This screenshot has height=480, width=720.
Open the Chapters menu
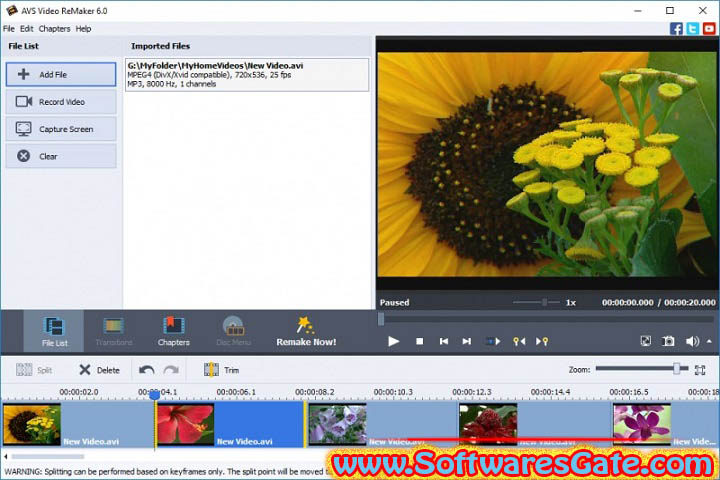click(x=54, y=28)
